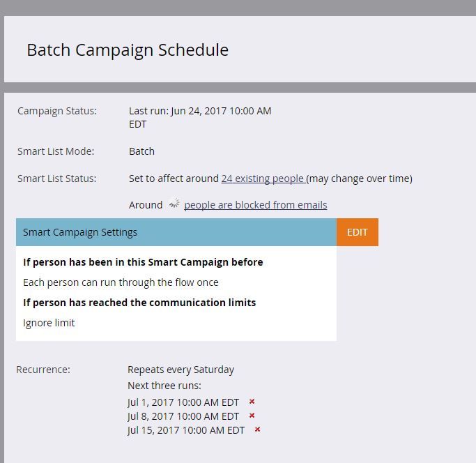Screen dimensions: 476x463
Task: Click Each person can run through flow once
Action: coord(121,282)
